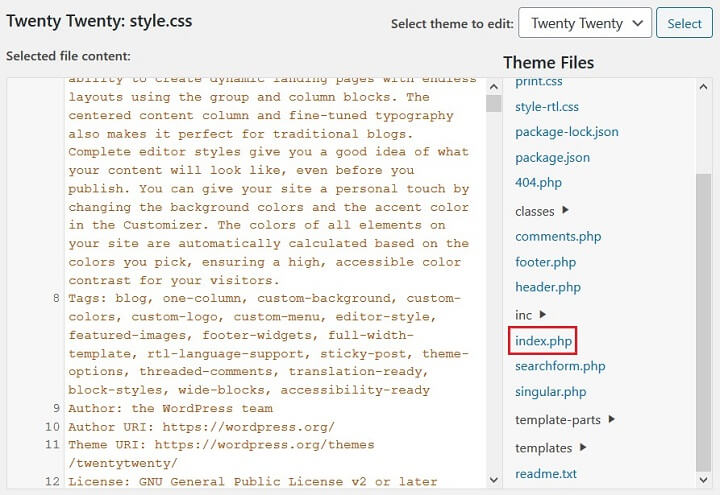Click line number 8 in gutter
Image resolution: width=720 pixels, height=495 pixels.
[56, 298]
